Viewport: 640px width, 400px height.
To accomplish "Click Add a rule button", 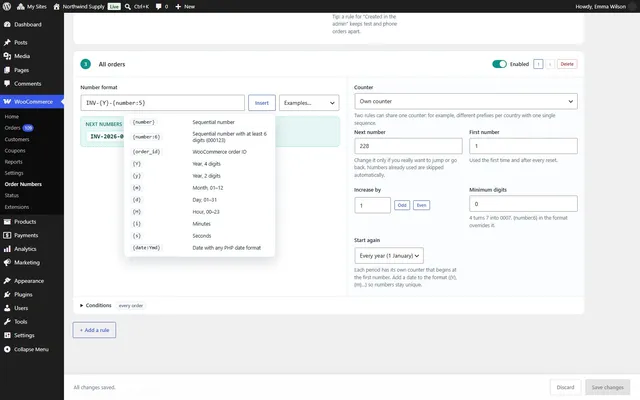I will tap(94, 330).
